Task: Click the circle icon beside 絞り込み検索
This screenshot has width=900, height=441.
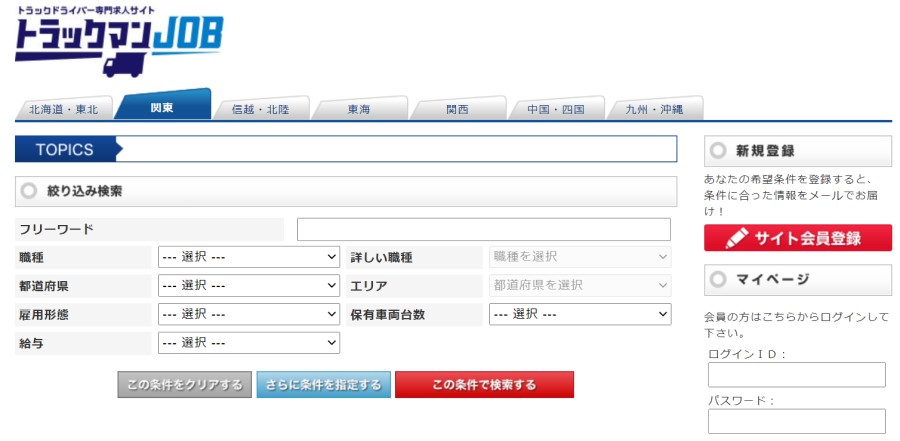Action: tap(28, 190)
